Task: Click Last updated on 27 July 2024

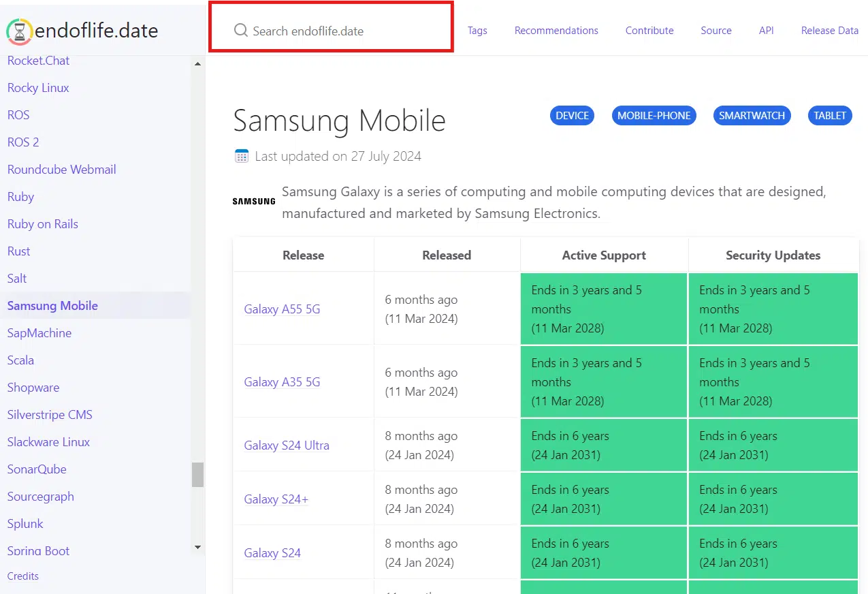Action: tap(338, 156)
